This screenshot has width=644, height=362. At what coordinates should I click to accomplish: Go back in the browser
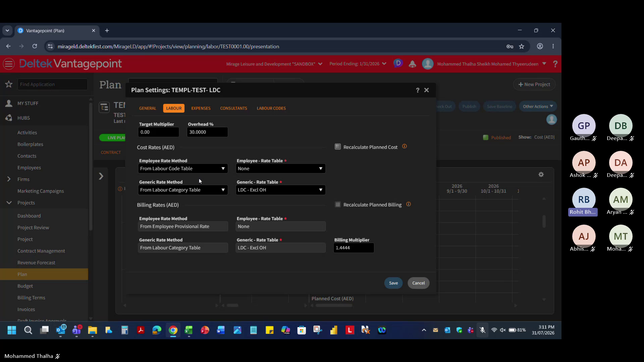coord(8,46)
